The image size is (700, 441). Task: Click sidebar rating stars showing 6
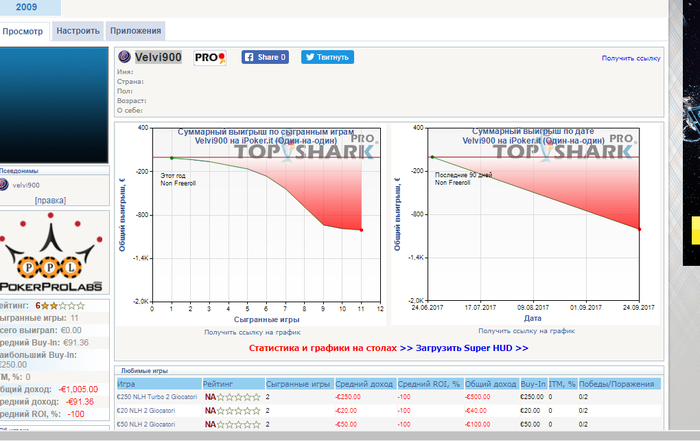tap(62, 306)
